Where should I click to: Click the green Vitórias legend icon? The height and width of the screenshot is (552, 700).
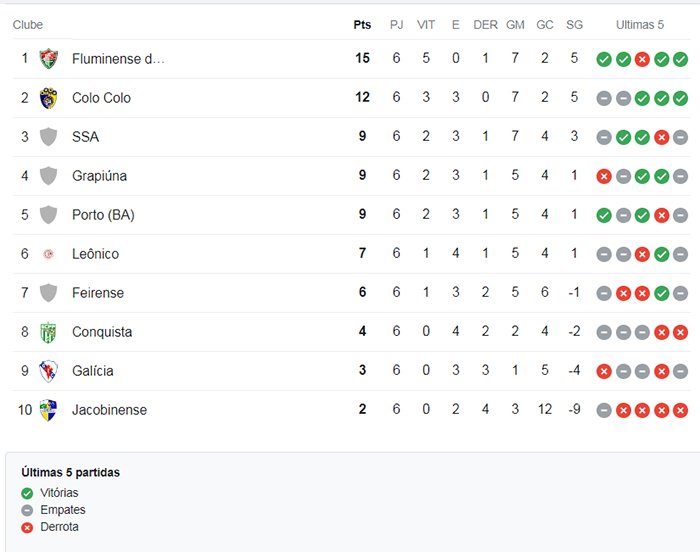pos(27,493)
